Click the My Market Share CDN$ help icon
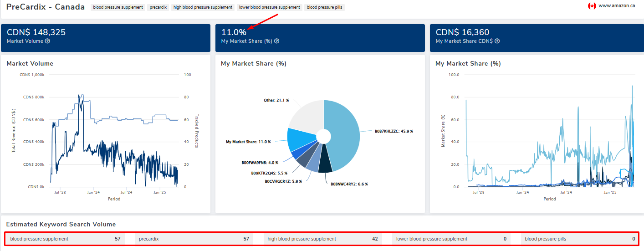The image size is (644, 251). pyautogui.click(x=497, y=41)
